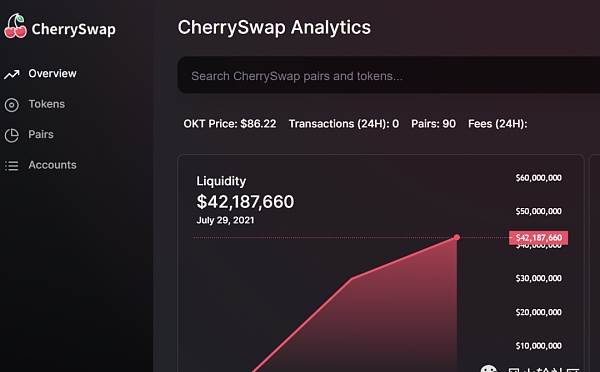The image size is (600, 372).
Task: Click the pink $42,187,660 axis price label
Action: (x=538, y=238)
